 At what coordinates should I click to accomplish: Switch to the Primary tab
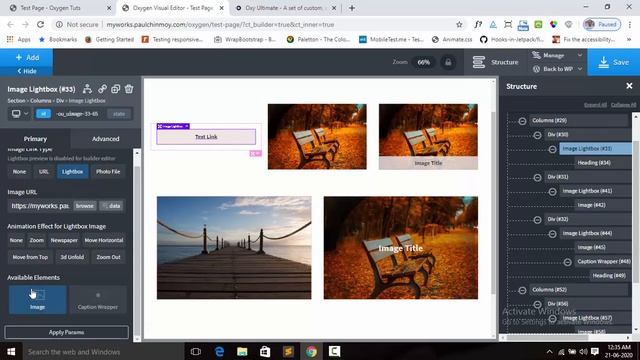(35, 139)
